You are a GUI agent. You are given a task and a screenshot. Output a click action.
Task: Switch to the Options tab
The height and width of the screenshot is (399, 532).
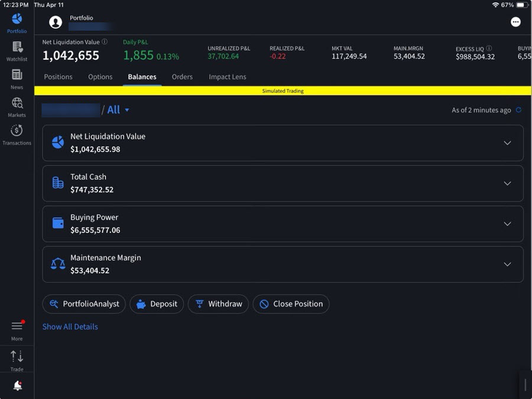pos(100,77)
